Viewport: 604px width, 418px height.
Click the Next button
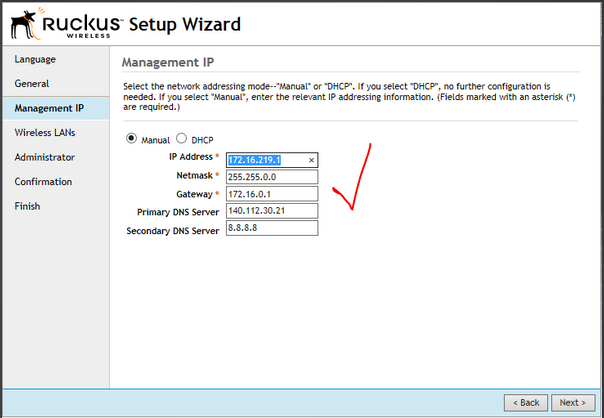point(573,403)
